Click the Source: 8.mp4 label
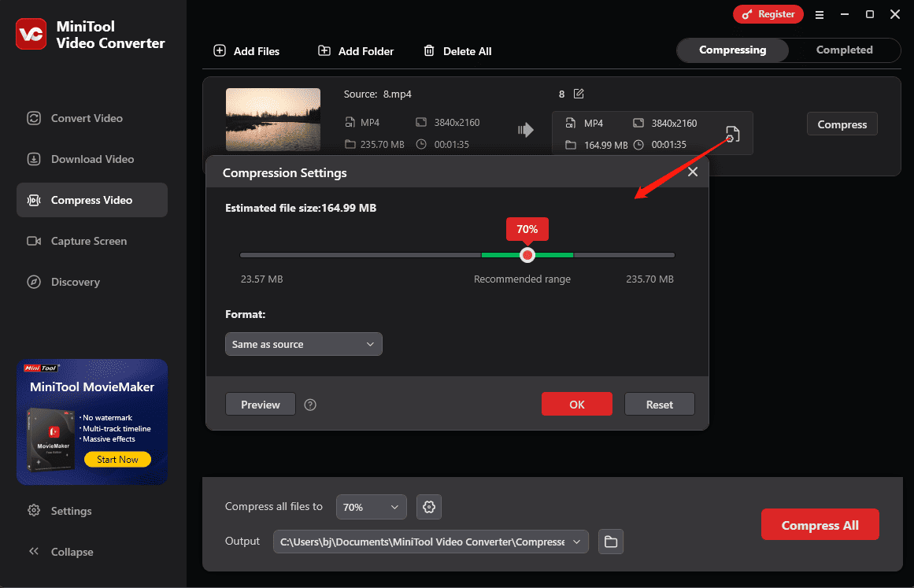This screenshot has width=914, height=588. (x=377, y=94)
